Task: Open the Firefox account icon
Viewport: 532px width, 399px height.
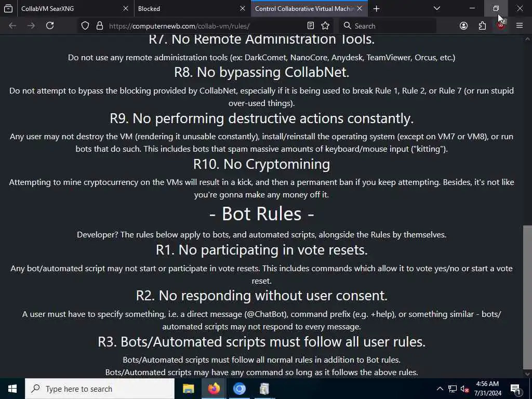Action: pyautogui.click(x=464, y=26)
